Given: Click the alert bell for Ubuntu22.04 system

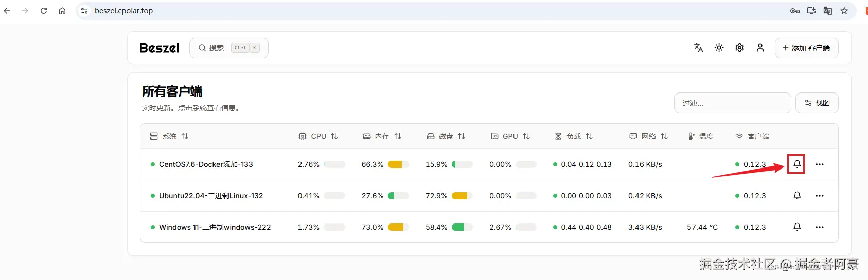Looking at the screenshot, I should point(797,196).
